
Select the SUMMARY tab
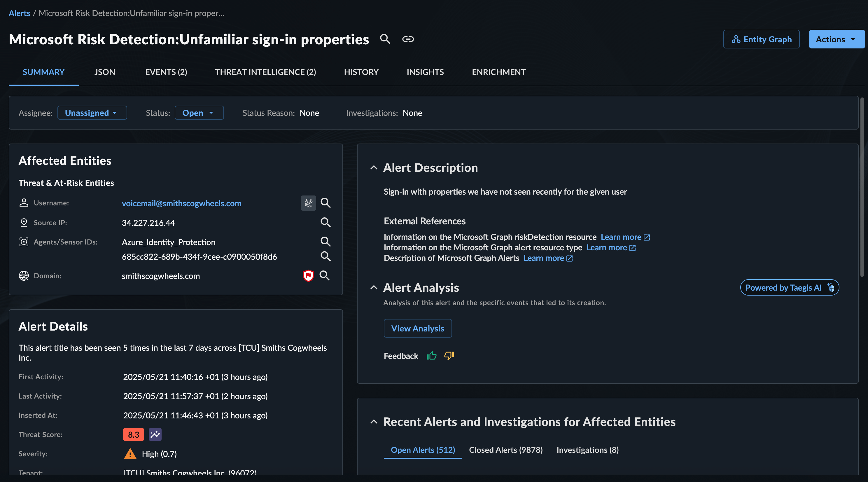click(43, 72)
